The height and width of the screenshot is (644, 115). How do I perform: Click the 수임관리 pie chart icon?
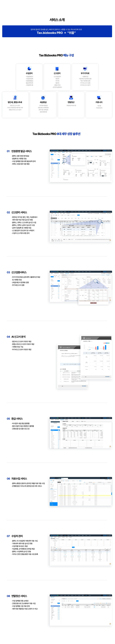click(x=29, y=68)
